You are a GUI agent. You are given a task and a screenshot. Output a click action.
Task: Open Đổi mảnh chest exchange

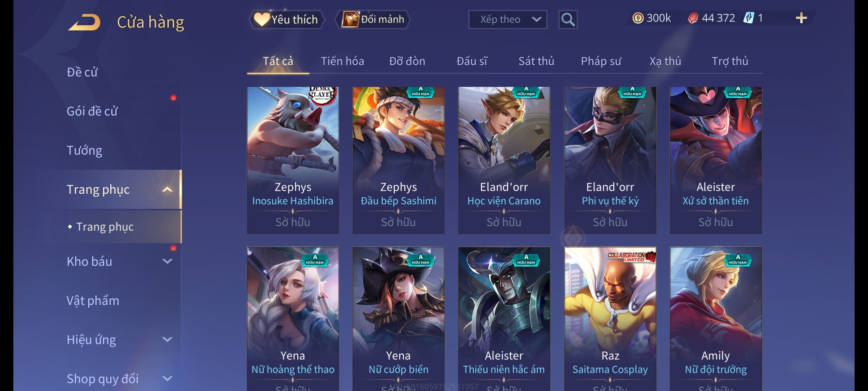[x=373, y=20]
